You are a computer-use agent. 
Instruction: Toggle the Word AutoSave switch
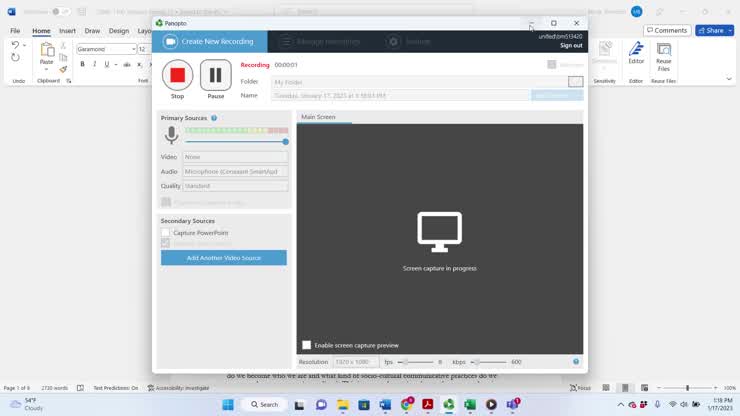pos(60,11)
